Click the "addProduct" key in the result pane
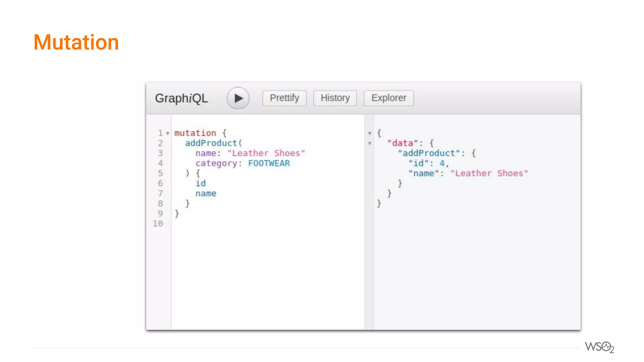The width and height of the screenshot is (644, 362). coord(429,153)
